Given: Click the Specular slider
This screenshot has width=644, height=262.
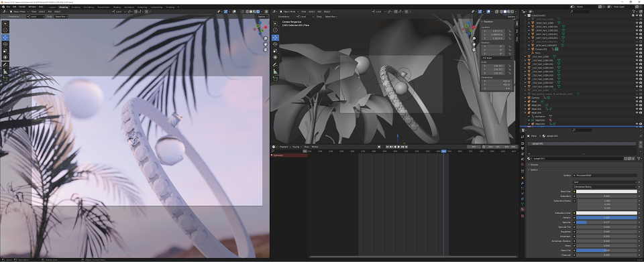Looking at the screenshot, I should (606, 222).
